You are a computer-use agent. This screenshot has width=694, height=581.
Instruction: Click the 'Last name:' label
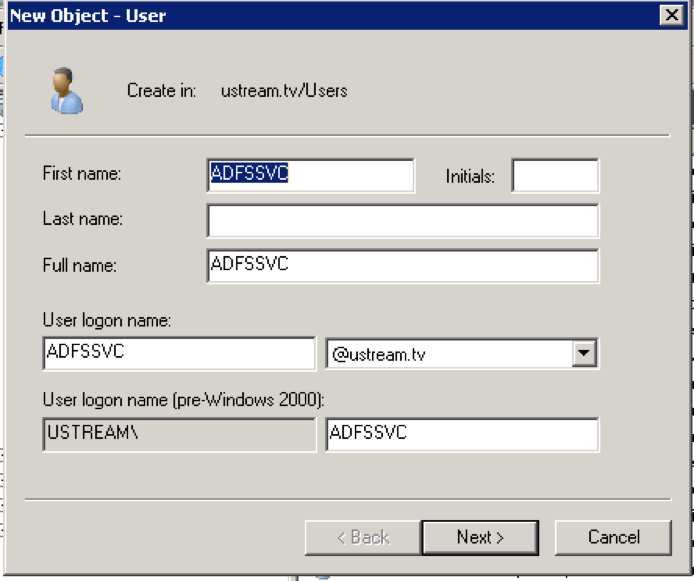coord(83,219)
